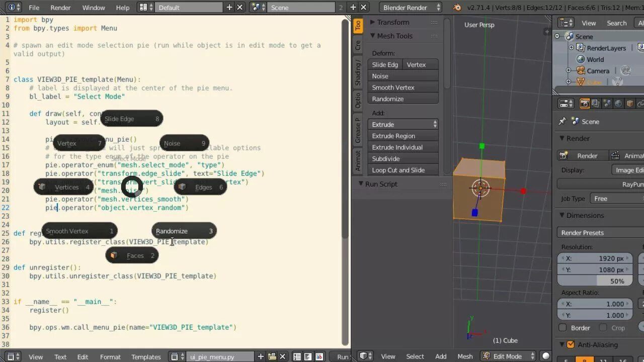The width and height of the screenshot is (644, 362).
Task: Open the Render Layers properties tab
Action: click(x=596, y=104)
